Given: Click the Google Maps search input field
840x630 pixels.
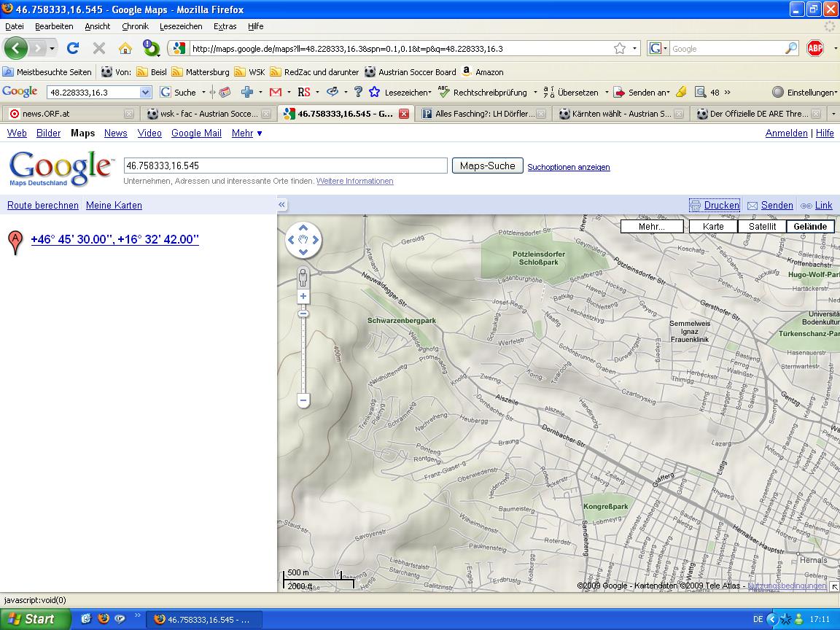Looking at the screenshot, I should pyautogui.click(x=286, y=166).
